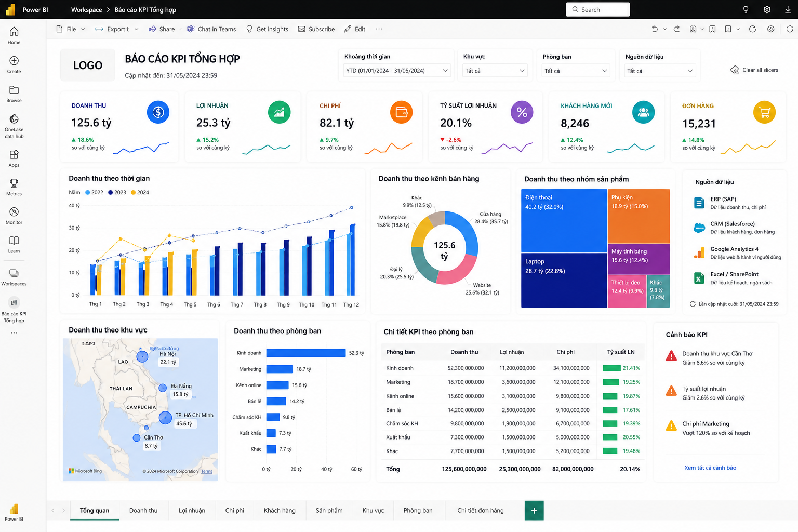Switch to the Lợi nhuận page tab

(192, 511)
